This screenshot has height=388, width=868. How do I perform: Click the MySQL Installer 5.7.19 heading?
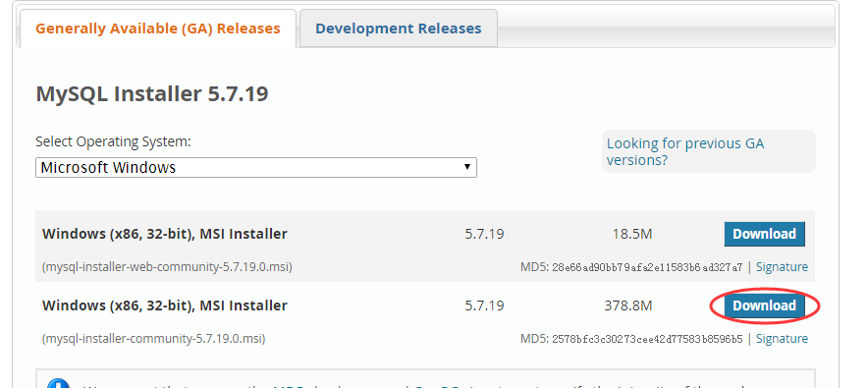[152, 93]
